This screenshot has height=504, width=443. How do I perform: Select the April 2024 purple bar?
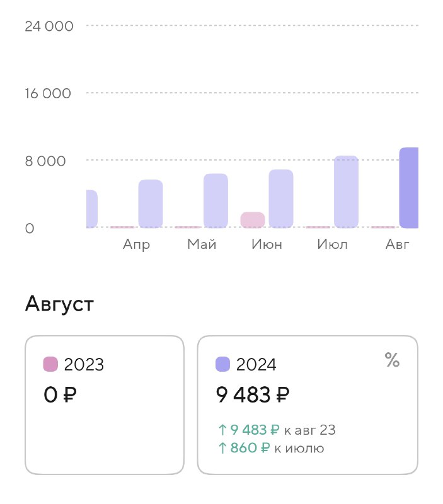(151, 203)
